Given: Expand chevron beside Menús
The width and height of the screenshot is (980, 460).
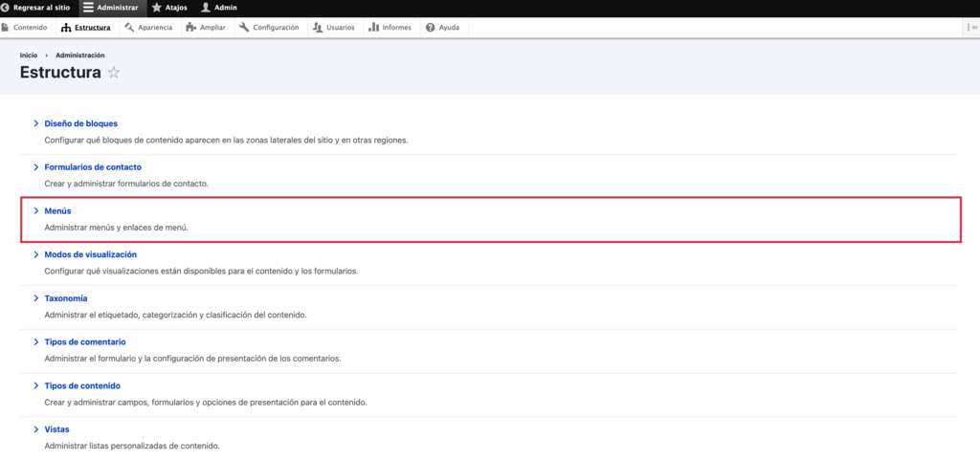Looking at the screenshot, I should point(36,211).
